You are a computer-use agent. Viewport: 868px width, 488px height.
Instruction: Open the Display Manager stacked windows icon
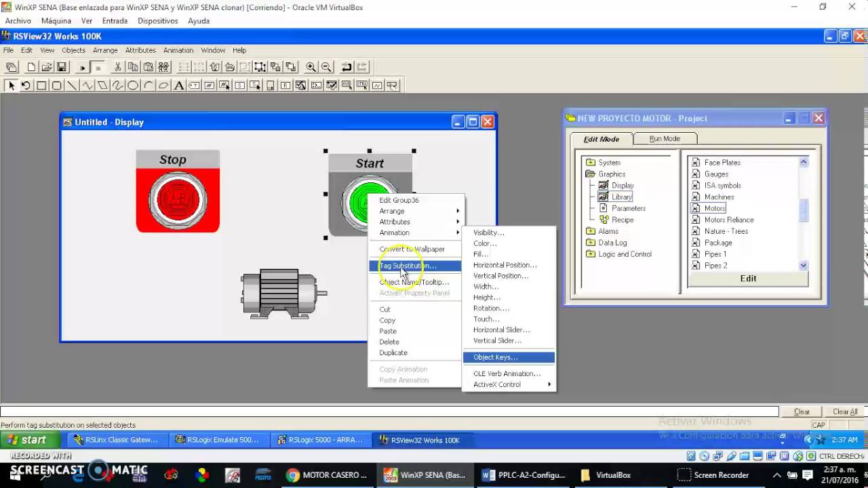tap(12, 67)
